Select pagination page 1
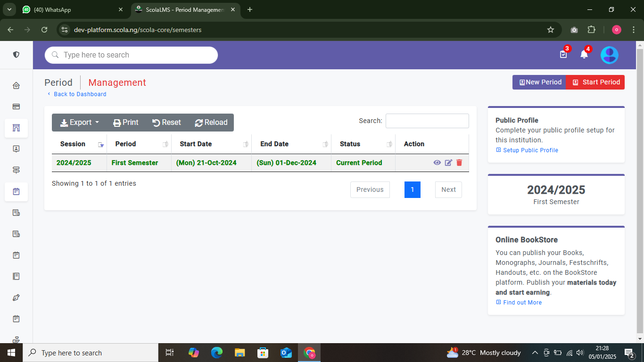 (413, 189)
